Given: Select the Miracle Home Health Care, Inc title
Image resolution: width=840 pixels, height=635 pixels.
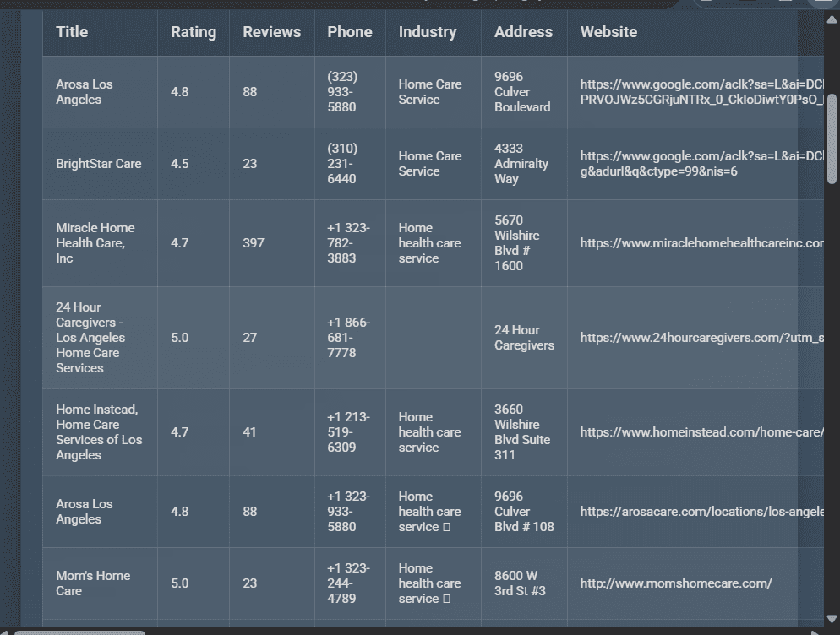Looking at the screenshot, I should [95, 243].
